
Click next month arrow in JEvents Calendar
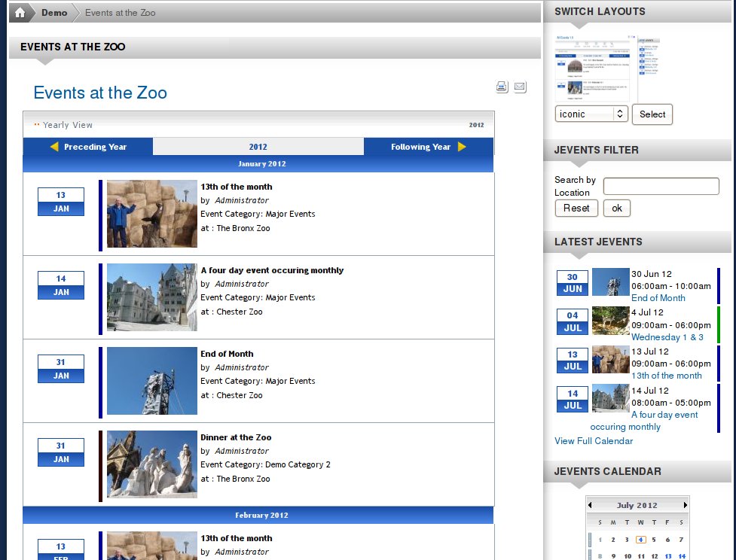[x=686, y=505]
